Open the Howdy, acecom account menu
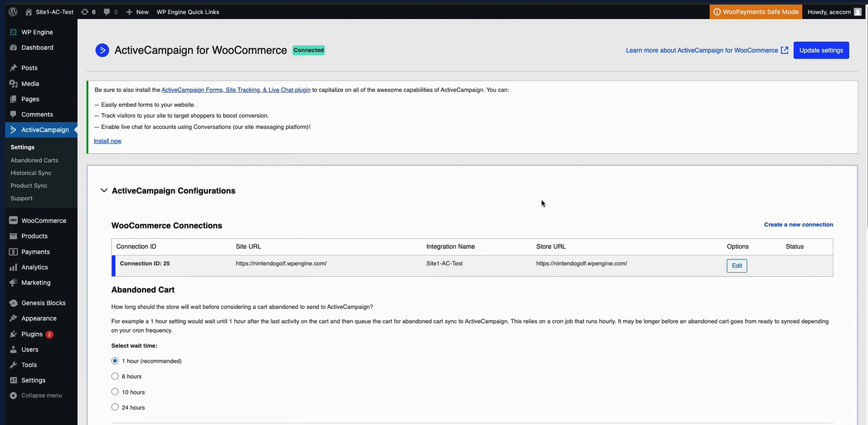868x425 pixels. click(x=835, y=12)
